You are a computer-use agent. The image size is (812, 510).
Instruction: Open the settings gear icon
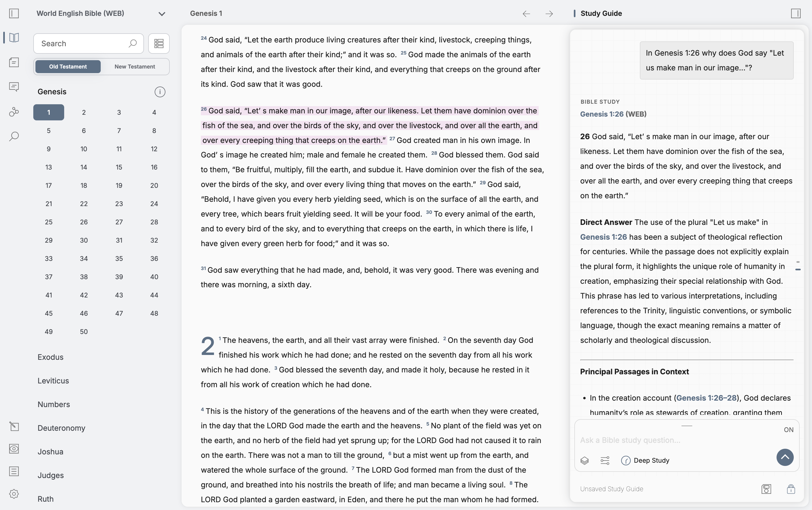click(14, 494)
